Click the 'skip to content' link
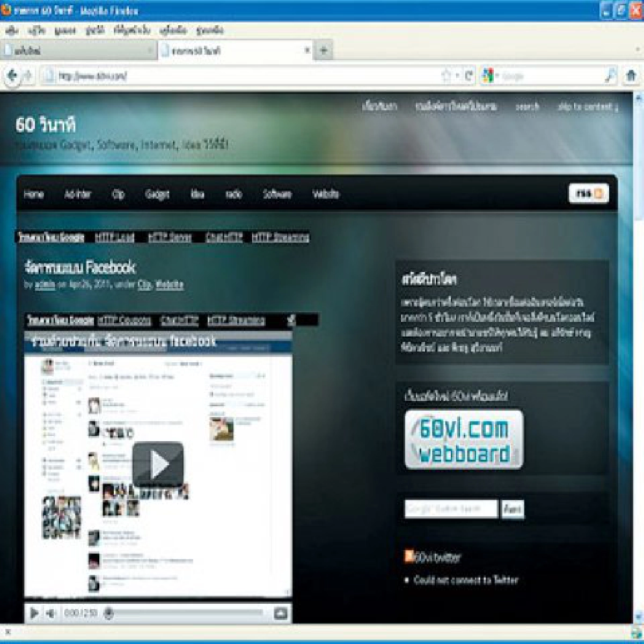Screen dimensions: 644x644 pos(588,107)
